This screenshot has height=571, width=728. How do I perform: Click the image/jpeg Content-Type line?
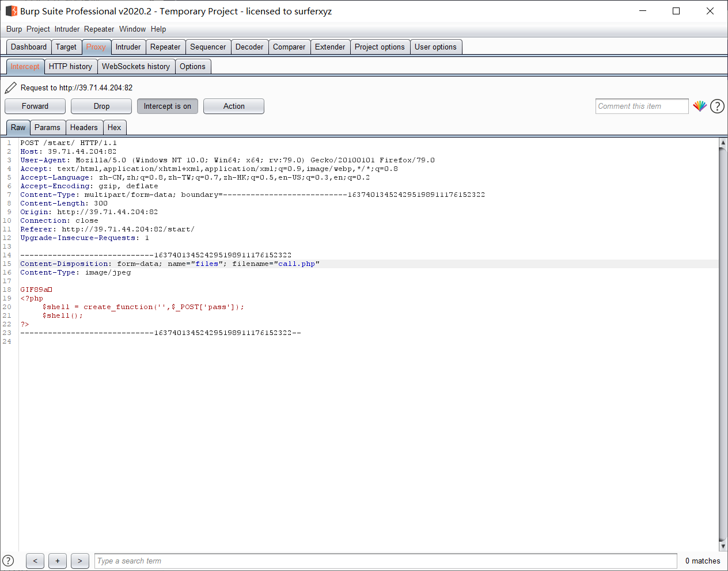coord(75,273)
